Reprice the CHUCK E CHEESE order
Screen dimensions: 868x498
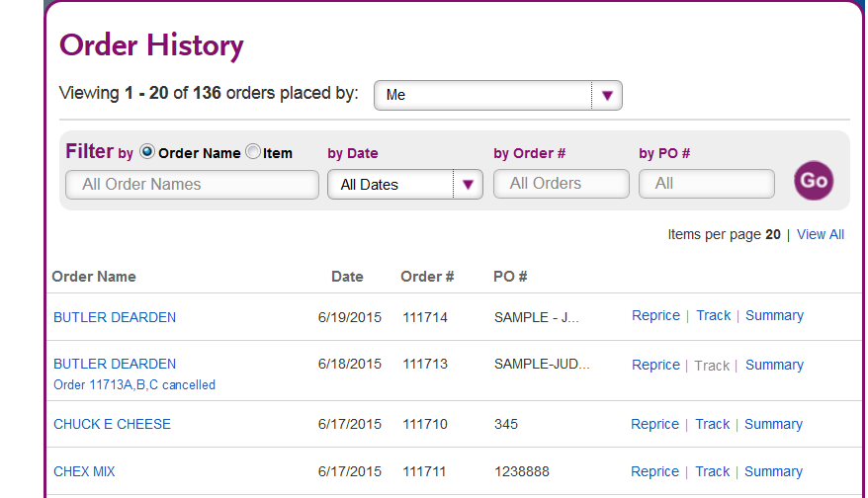[654, 425]
